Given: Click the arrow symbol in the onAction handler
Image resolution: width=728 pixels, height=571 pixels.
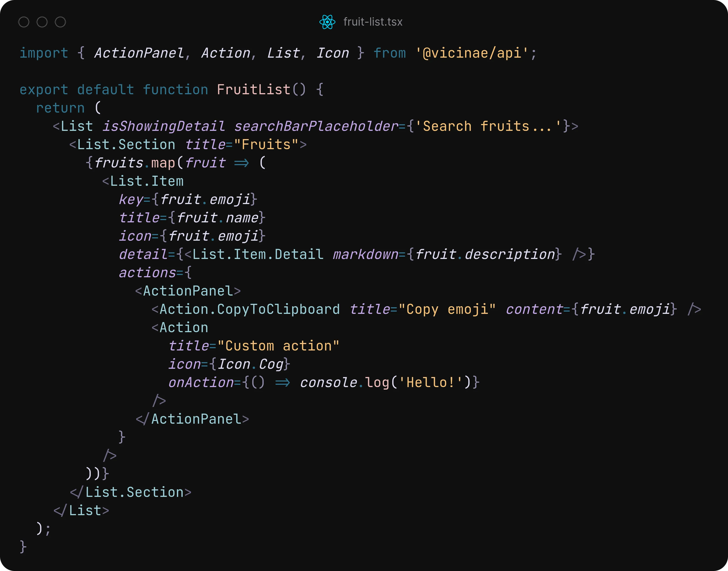Looking at the screenshot, I should pos(283,382).
